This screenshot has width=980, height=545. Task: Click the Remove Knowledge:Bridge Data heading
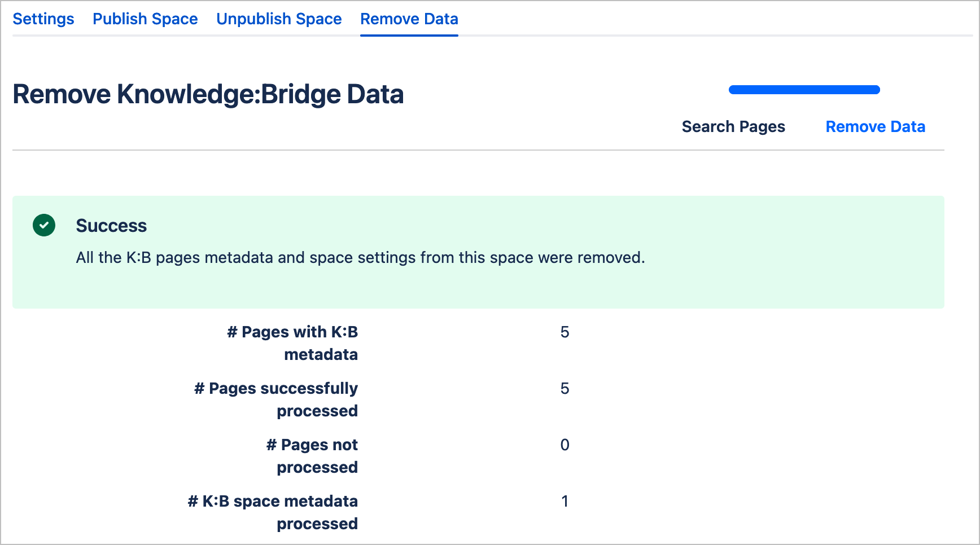[x=208, y=94]
